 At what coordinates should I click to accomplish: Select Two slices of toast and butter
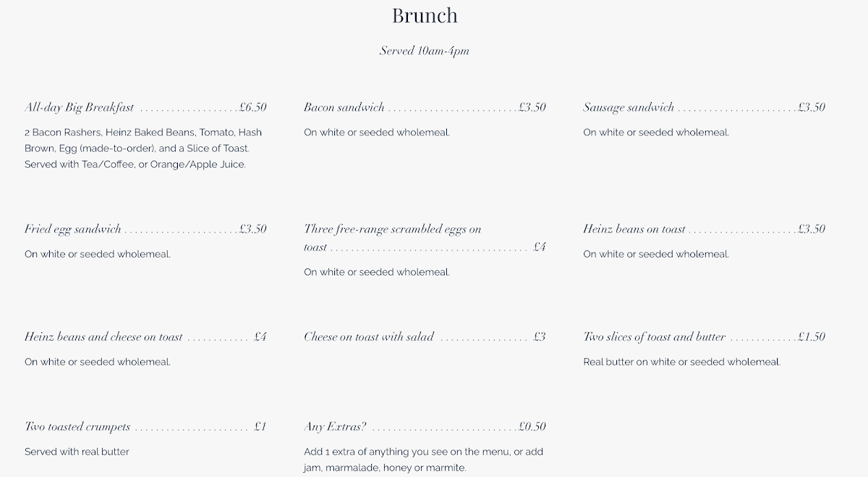pos(655,337)
